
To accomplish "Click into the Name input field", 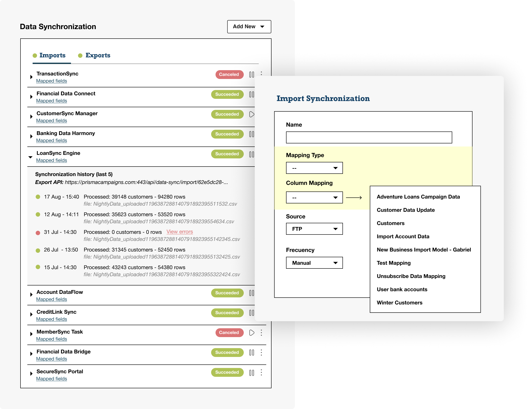I will pos(369,138).
